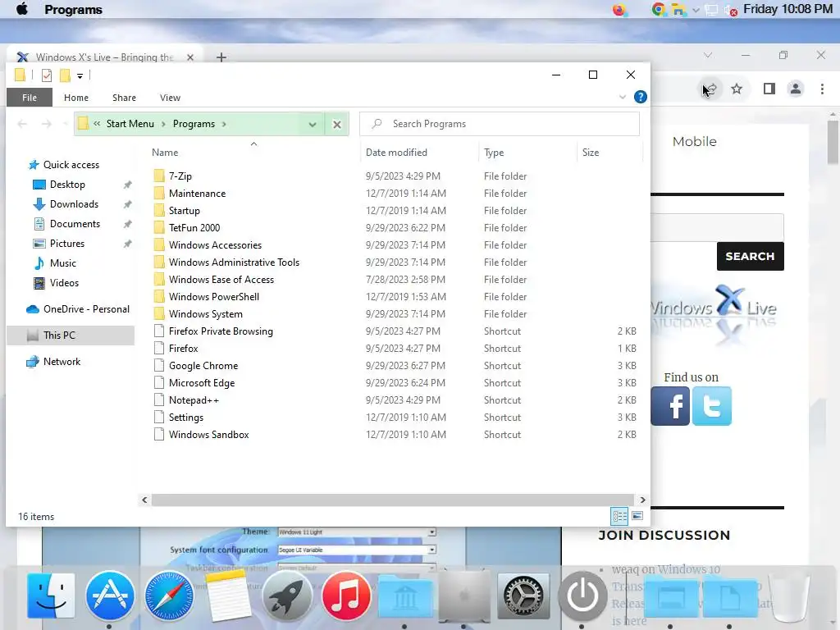Open Customize Quick Access Toolbar dropdown
Screen dimensions: 840x630
pos(80,76)
